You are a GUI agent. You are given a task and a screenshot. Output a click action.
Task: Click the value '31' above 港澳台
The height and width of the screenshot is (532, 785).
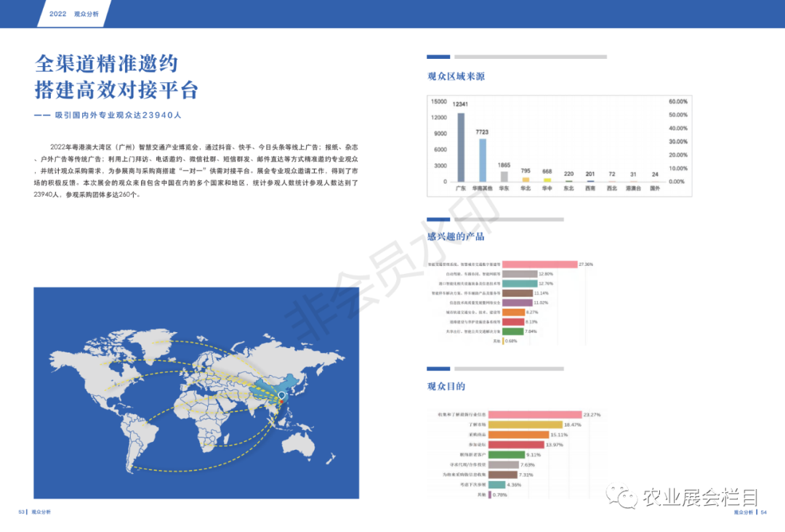click(x=633, y=174)
